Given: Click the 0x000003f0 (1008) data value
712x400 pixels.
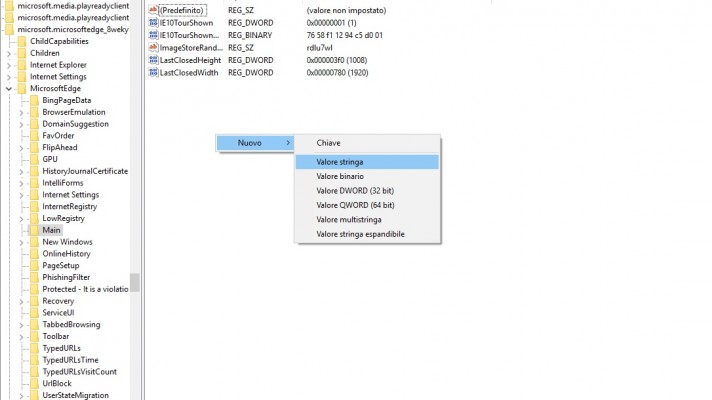Looking at the screenshot, I should coord(336,60).
